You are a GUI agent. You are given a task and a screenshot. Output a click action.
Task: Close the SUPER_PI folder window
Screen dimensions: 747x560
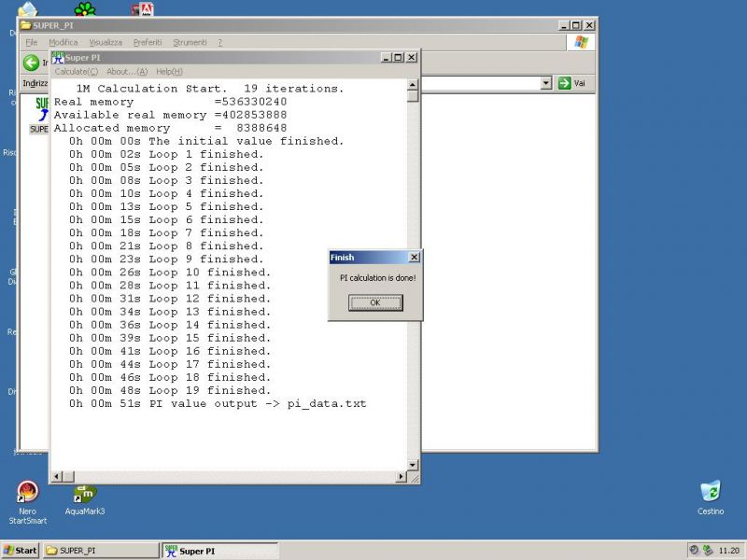[x=589, y=25]
